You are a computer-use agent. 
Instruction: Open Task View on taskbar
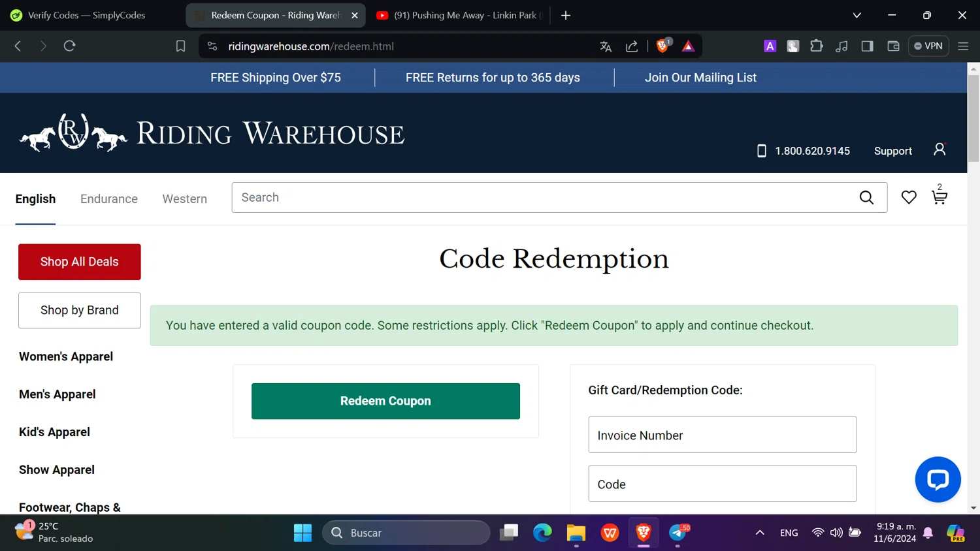click(x=509, y=533)
